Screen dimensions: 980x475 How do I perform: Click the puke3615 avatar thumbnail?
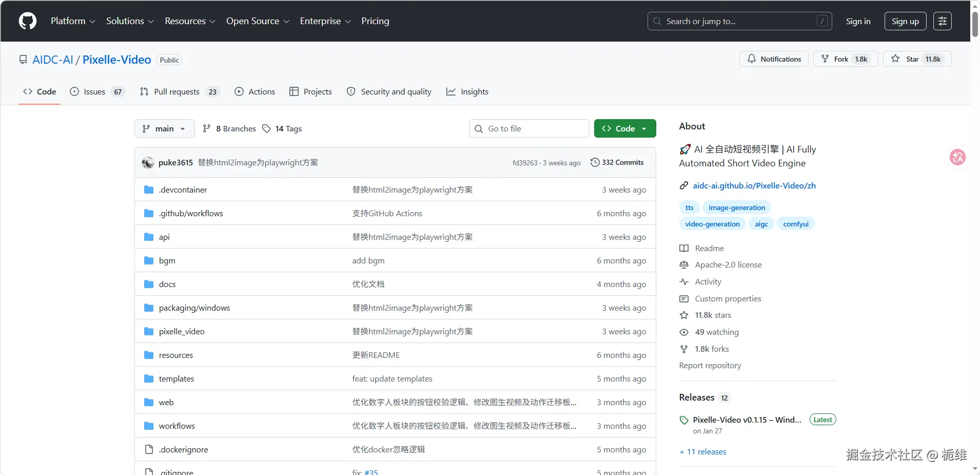coord(148,163)
